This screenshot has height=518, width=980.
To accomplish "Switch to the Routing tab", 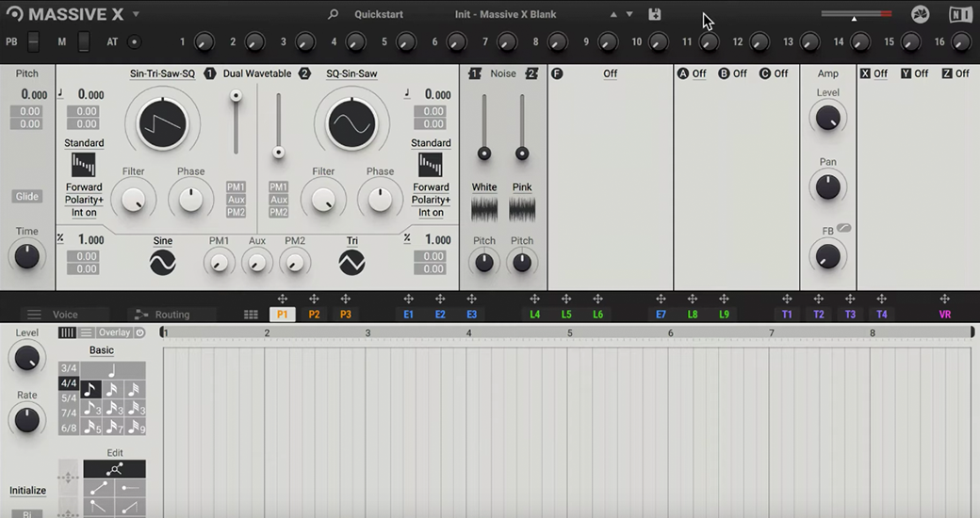I will pos(171,315).
